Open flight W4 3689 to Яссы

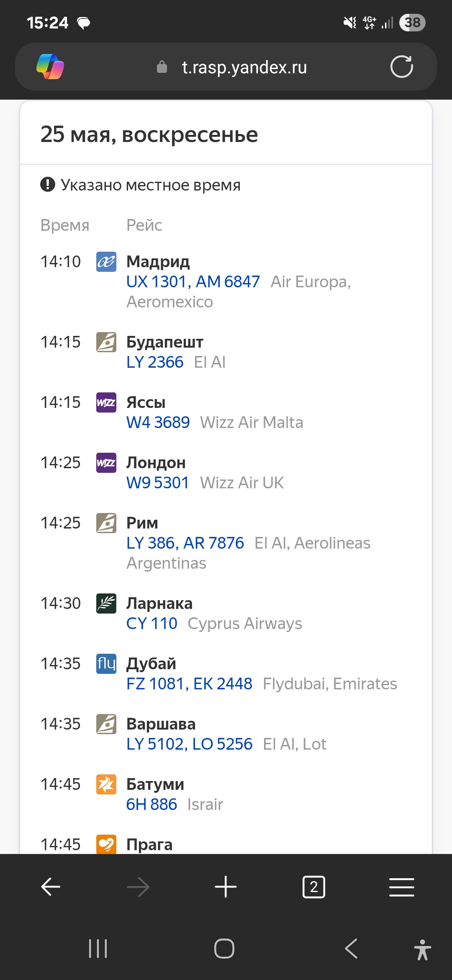(x=158, y=423)
